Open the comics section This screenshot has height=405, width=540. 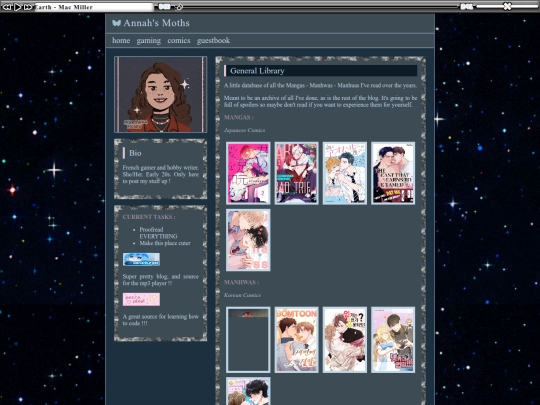click(179, 41)
